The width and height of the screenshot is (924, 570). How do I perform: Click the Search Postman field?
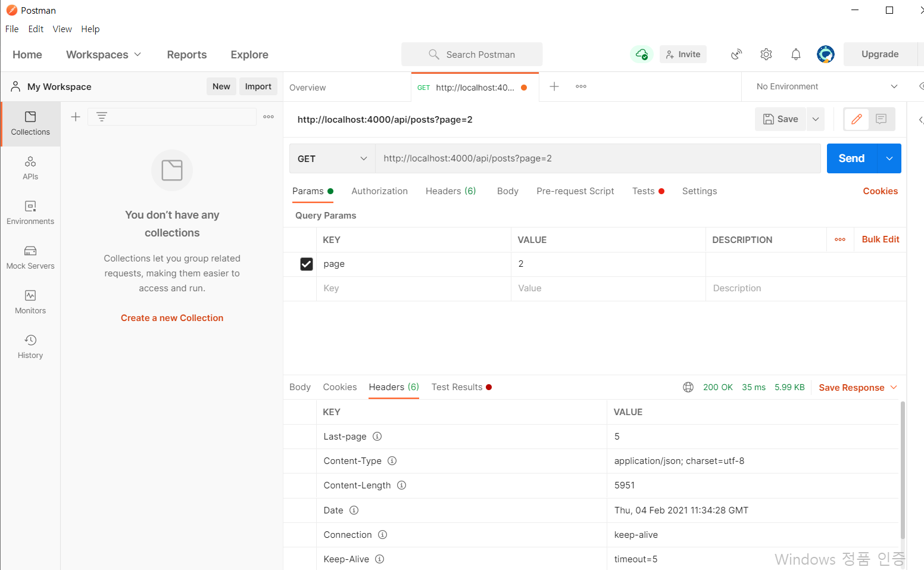click(472, 54)
